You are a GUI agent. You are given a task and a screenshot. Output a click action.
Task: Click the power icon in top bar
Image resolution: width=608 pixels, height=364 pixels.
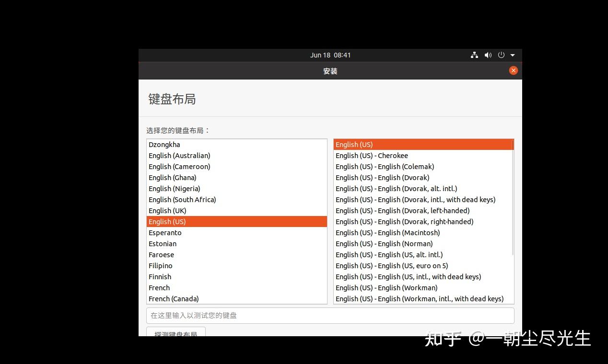[501, 55]
